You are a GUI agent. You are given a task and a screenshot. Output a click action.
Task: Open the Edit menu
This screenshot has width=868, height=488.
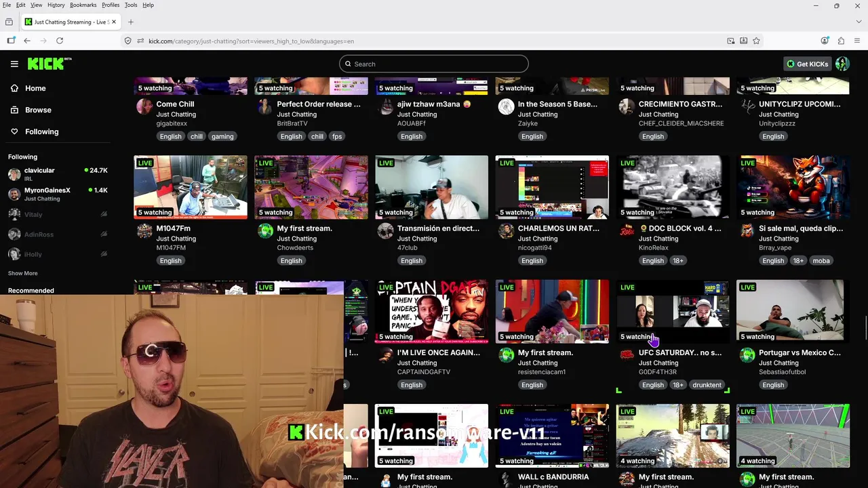(x=21, y=5)
